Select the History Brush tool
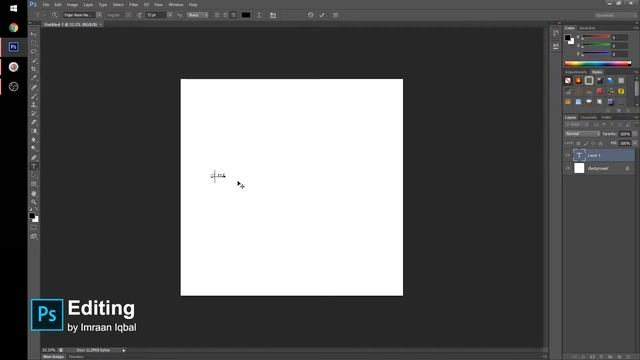640x360 pixels. [34, 113]
